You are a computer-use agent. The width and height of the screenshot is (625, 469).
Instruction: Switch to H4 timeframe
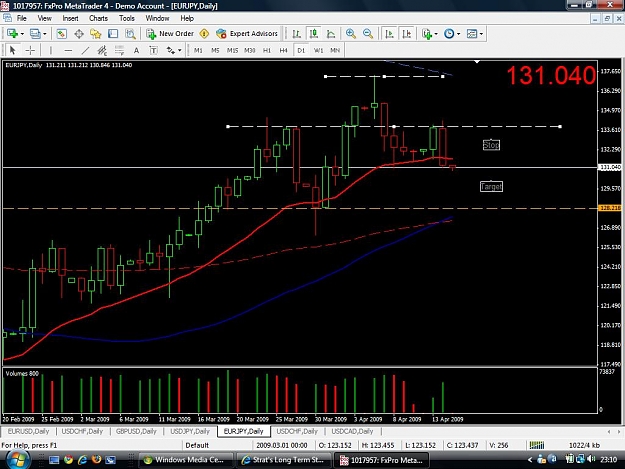[x=283, y=50]
